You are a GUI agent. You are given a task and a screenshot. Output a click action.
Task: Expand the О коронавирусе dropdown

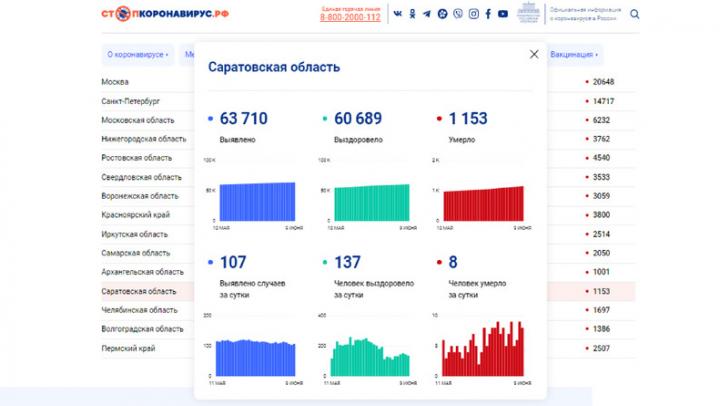coord(137,54)
